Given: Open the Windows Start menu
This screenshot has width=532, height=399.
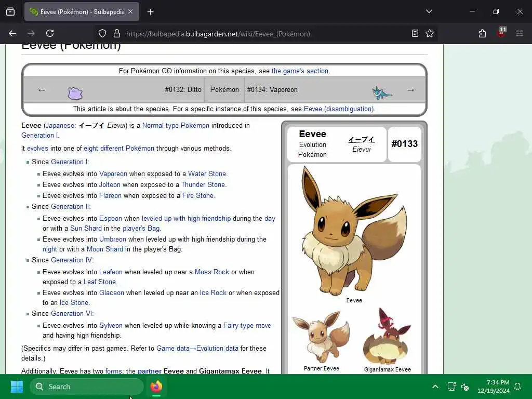Looking at the screenshot, I should (x=17, y=387).
